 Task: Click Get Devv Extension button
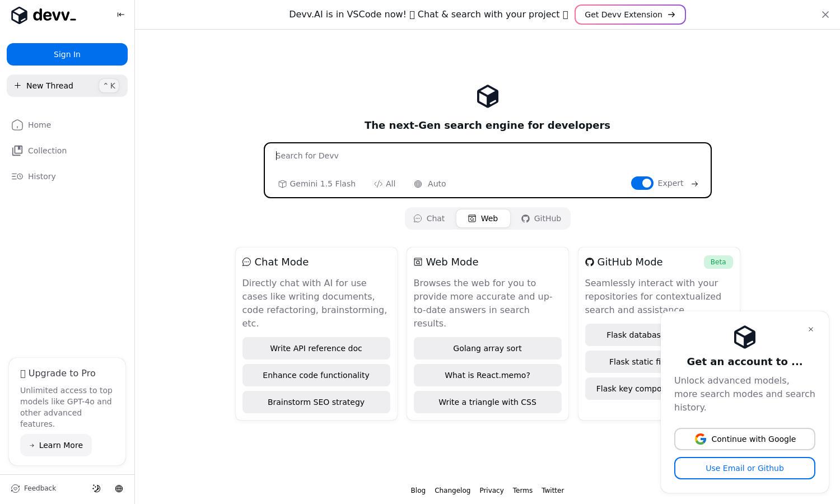(630, 15)
